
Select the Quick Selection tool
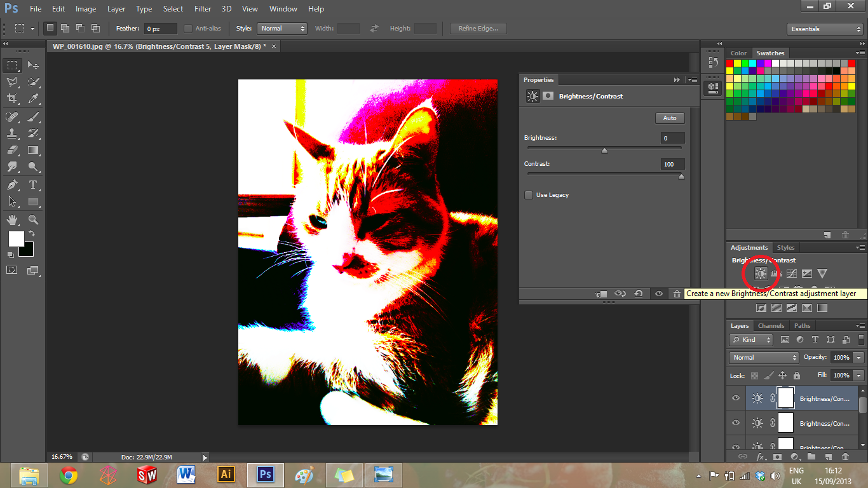tap(33, 83)
